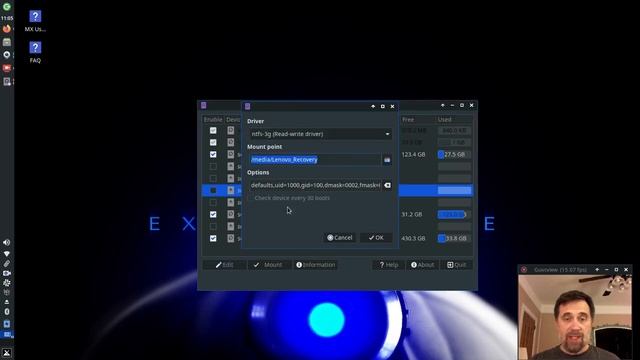Show the About dialog

tap(422, 265)
